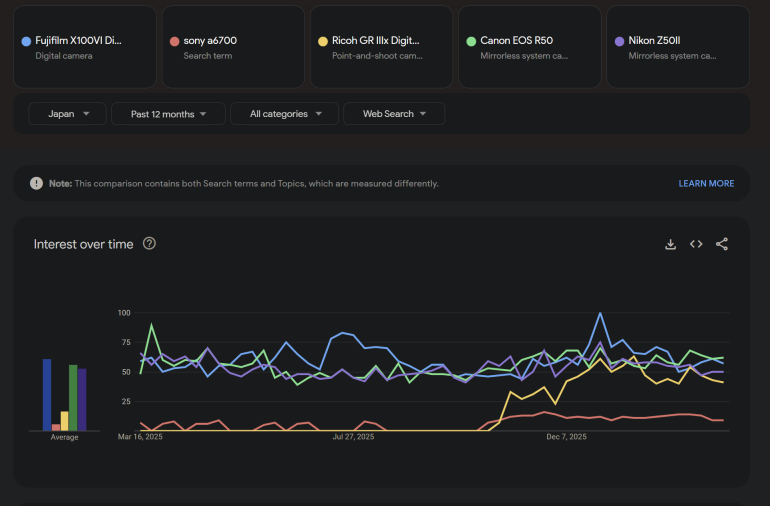Image resolution: width=770 pixels, height=506 pixels.
Task: Click the yellow average bar
Action: coord(64,421)
